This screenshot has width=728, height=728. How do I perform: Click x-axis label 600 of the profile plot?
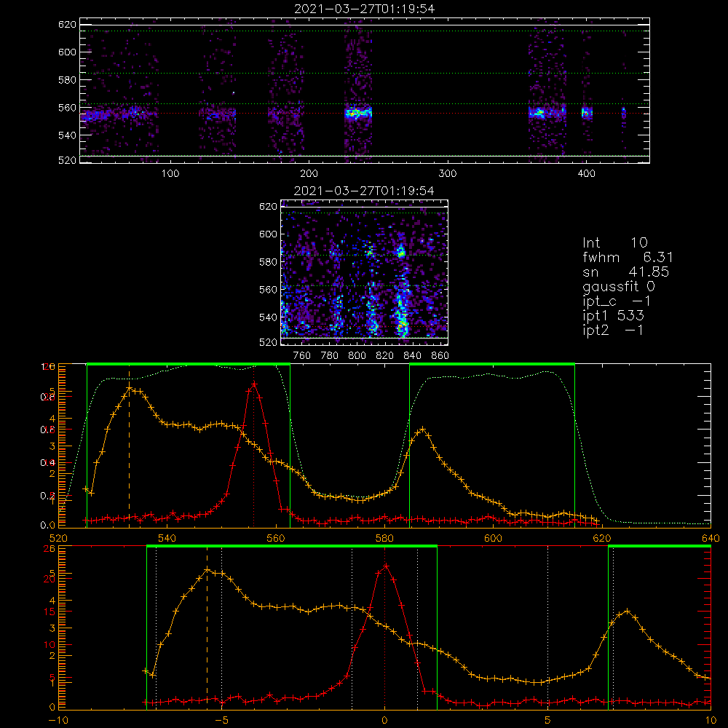point(493,539)
